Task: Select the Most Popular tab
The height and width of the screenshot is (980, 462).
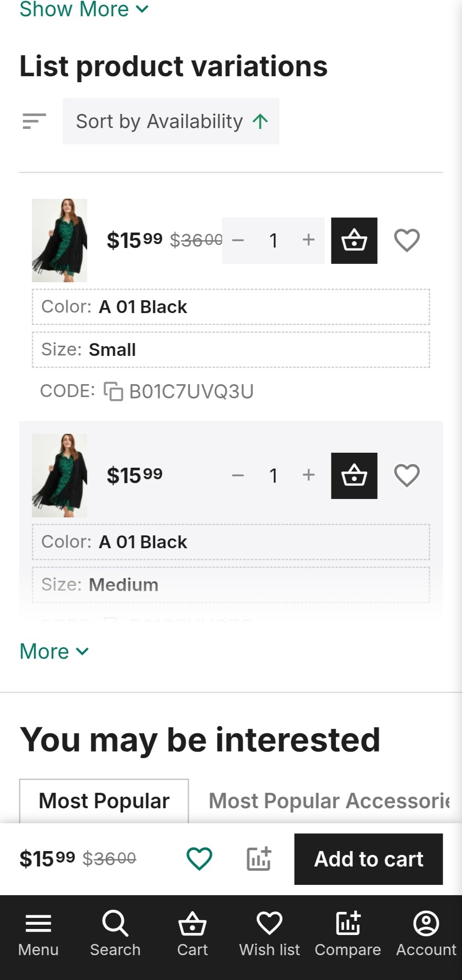Action: coord(104,801)
